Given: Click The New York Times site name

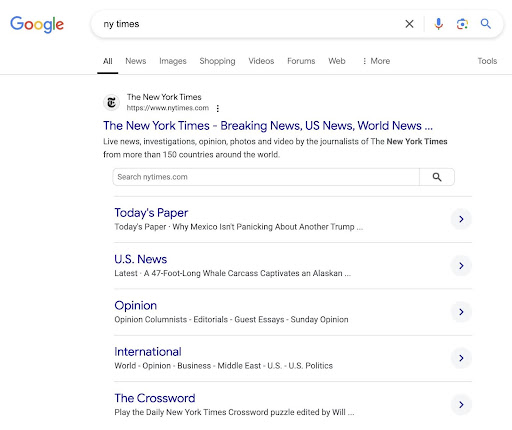Looking at the screenshot, I should [164, 97].
